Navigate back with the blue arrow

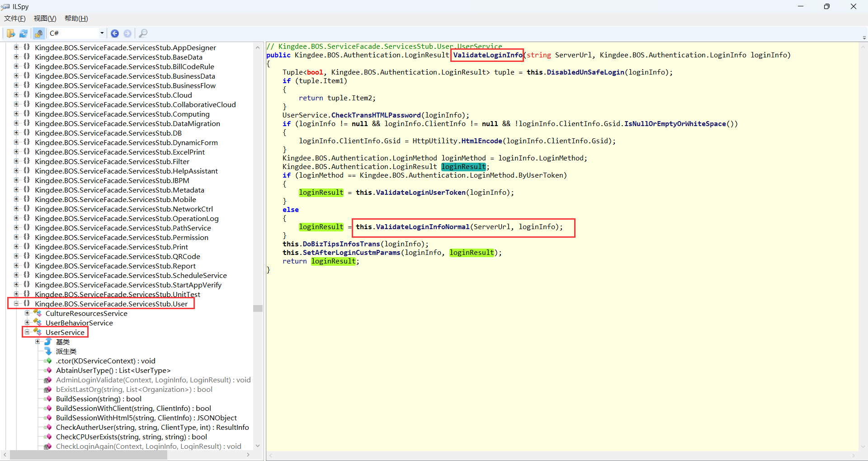[115, 33]
